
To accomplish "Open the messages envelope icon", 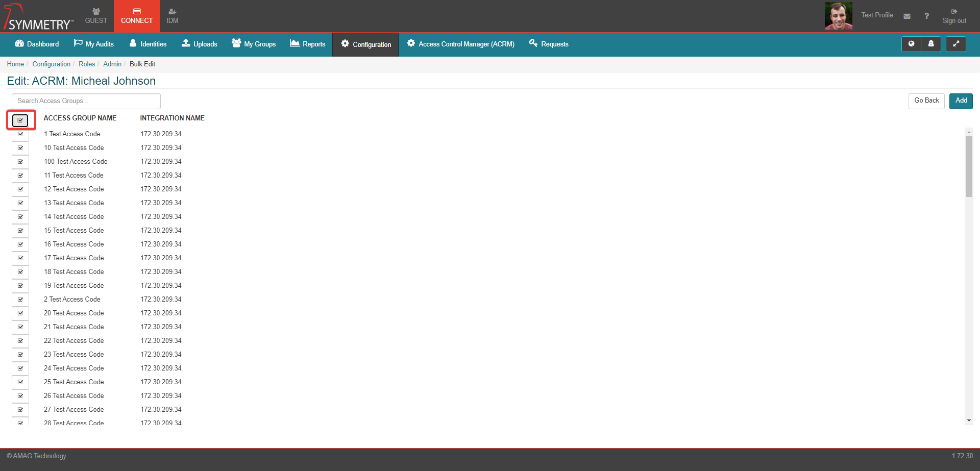I will (907, 16).
